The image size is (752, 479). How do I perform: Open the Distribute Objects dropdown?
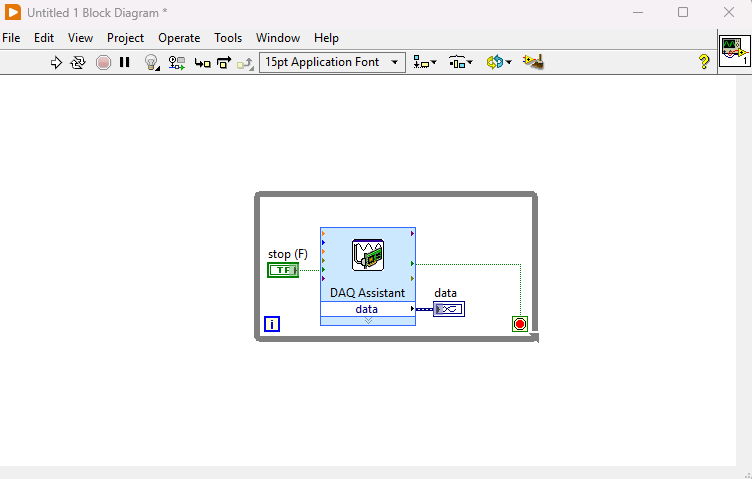(460, 62)
